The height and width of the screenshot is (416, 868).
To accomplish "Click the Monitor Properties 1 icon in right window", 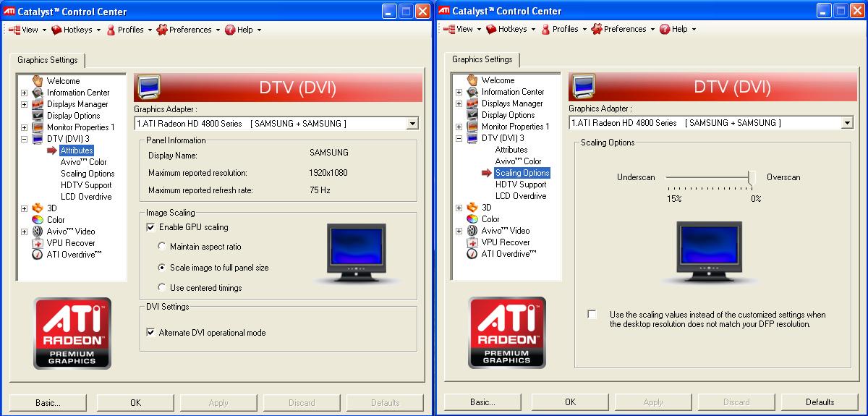I will pos(472,127).
